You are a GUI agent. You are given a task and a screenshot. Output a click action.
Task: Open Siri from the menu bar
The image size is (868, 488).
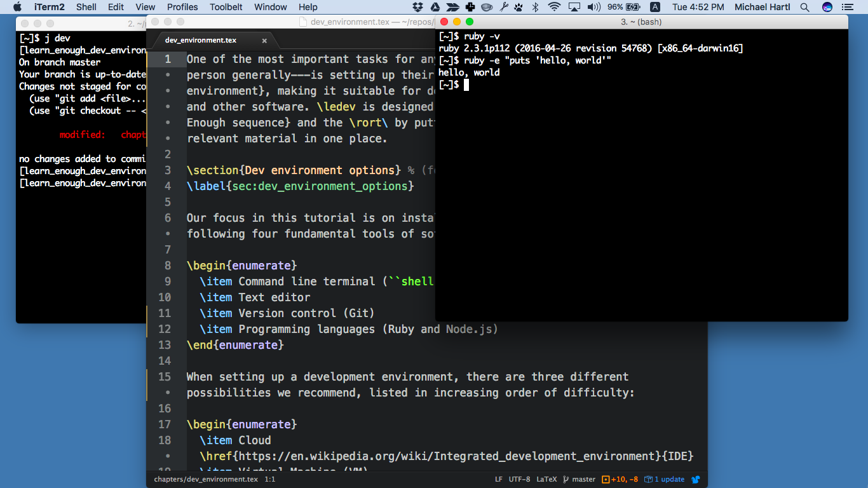(827, 7)
